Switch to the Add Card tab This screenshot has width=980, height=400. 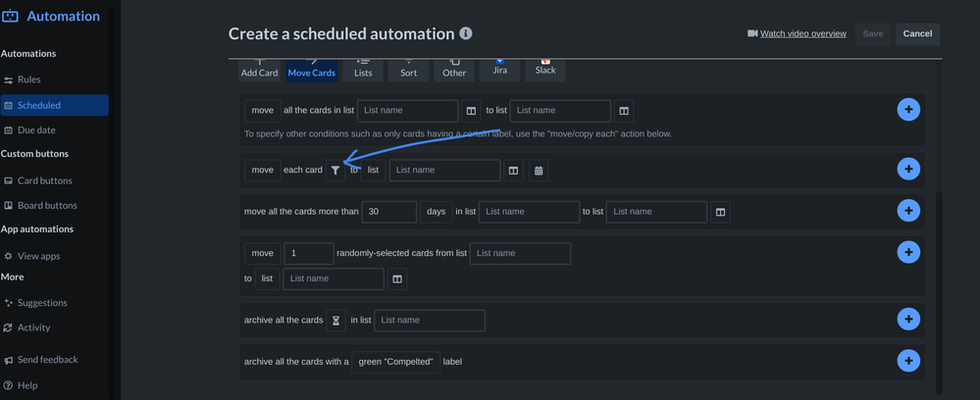tap(259, 71)
